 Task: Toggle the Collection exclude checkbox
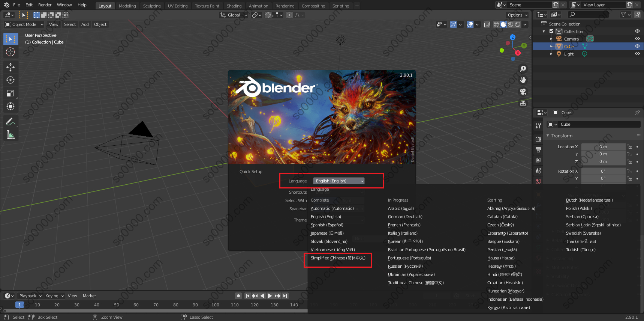551,31
